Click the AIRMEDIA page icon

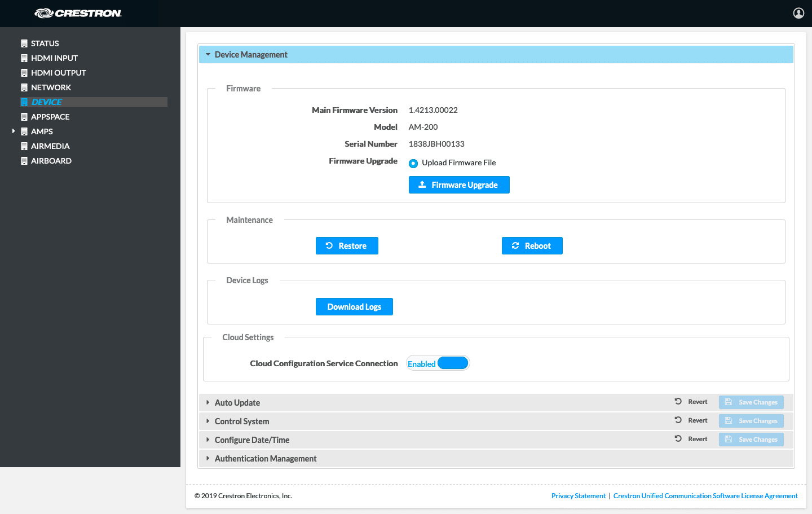coord(24,146)
